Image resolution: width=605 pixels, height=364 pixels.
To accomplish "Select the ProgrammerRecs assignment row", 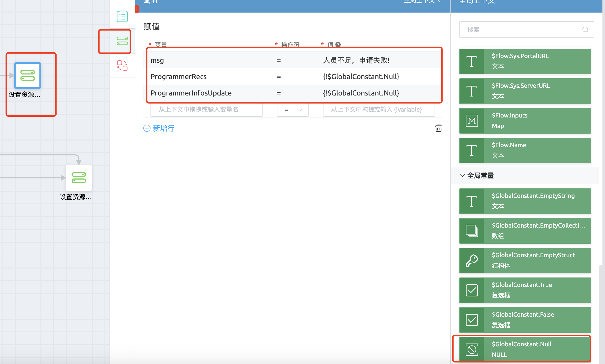I will coord(294,77).
